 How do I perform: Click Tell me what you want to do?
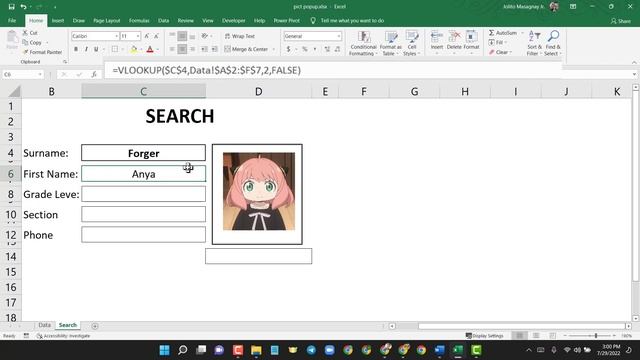[x=352, y=20]
